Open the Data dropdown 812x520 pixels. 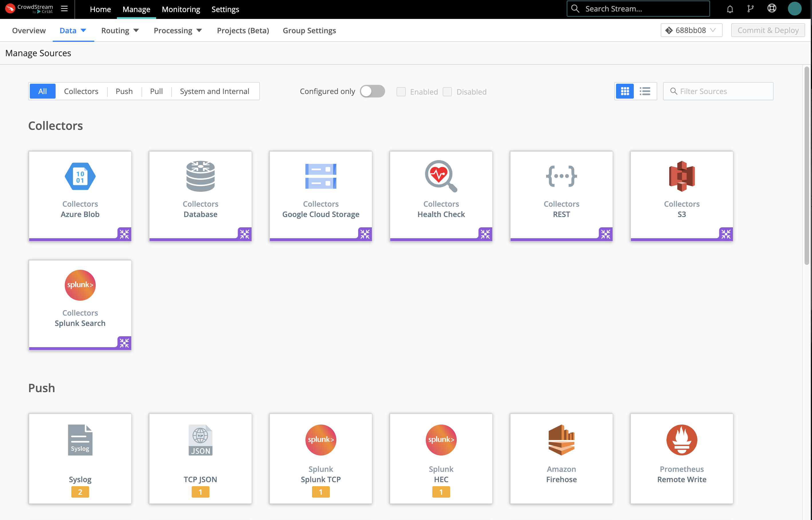[72, 30]
